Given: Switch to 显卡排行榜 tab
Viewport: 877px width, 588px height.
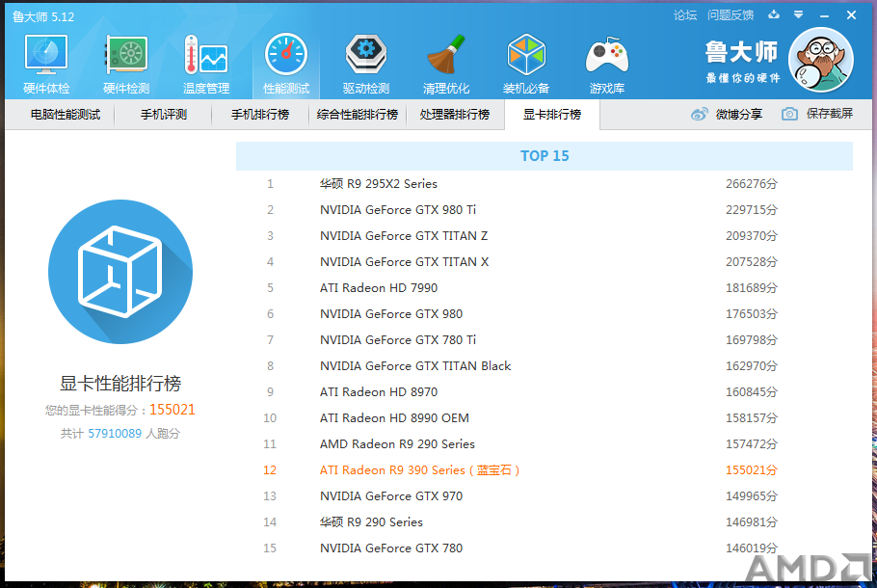Looking at the screenshot, I should tap(552, 114).
